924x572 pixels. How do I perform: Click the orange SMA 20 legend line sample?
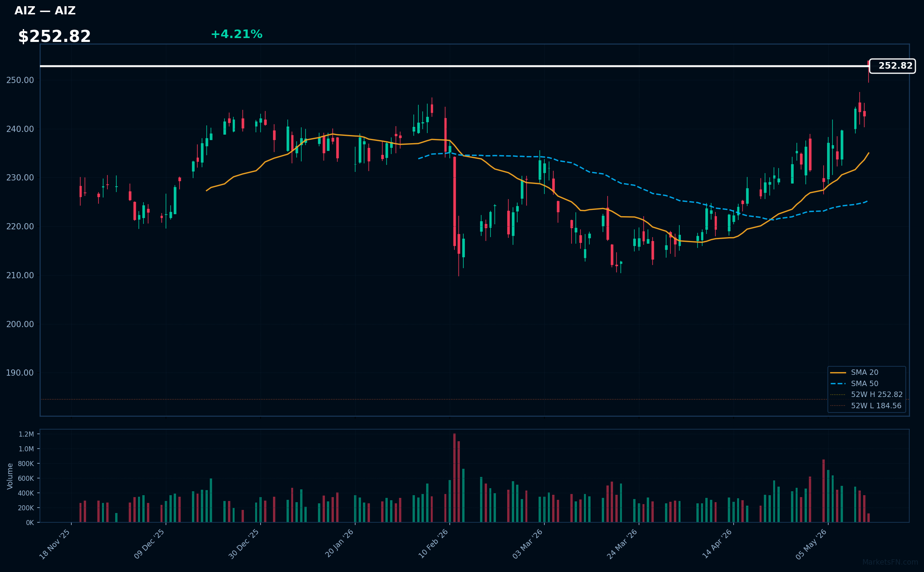[838, 373]
